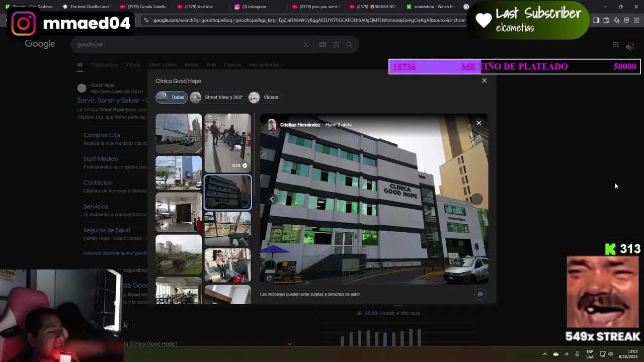Open the aerial sports court thumbnail

pos(227,229)
